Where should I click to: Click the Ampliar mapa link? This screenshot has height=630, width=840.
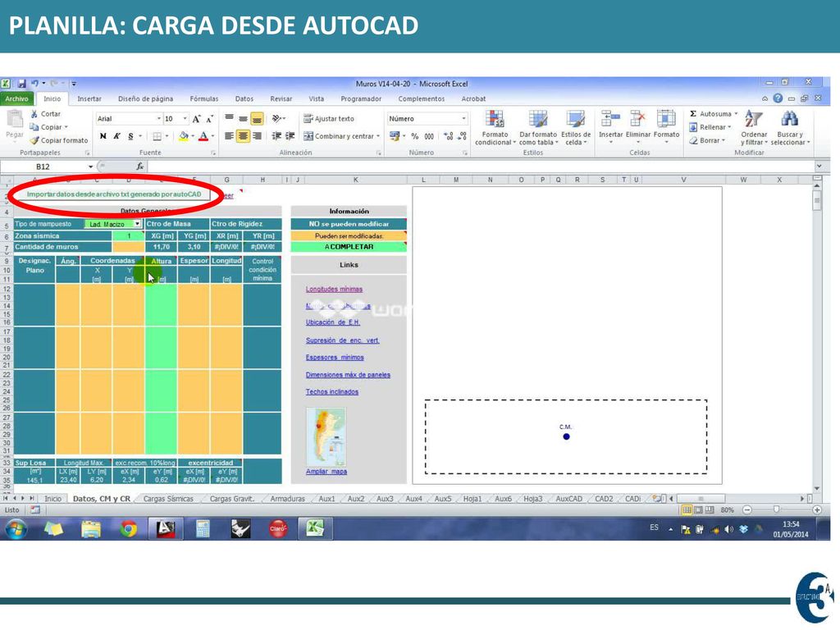[x=326, y=472]
